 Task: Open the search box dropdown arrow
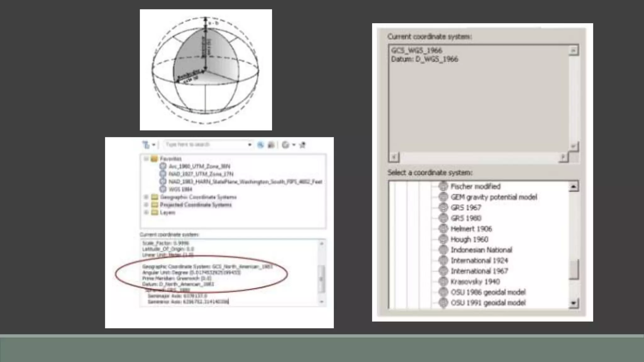[250, 145]
